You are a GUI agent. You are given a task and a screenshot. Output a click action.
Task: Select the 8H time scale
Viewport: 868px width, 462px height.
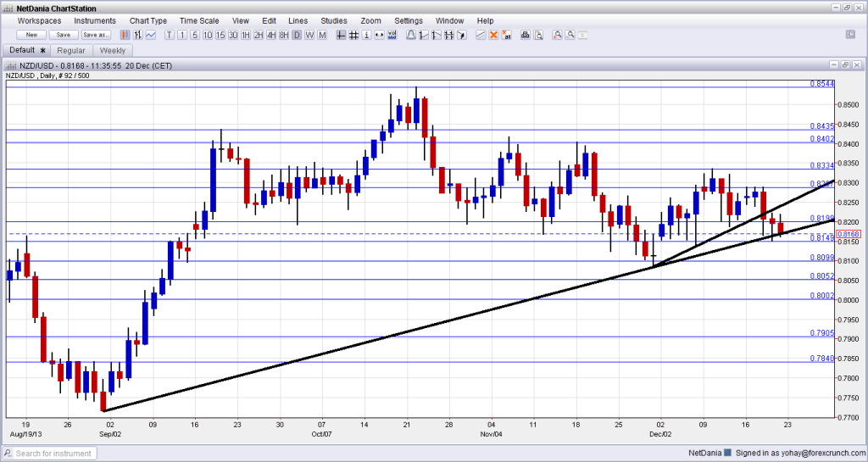[x=284, y=35]
